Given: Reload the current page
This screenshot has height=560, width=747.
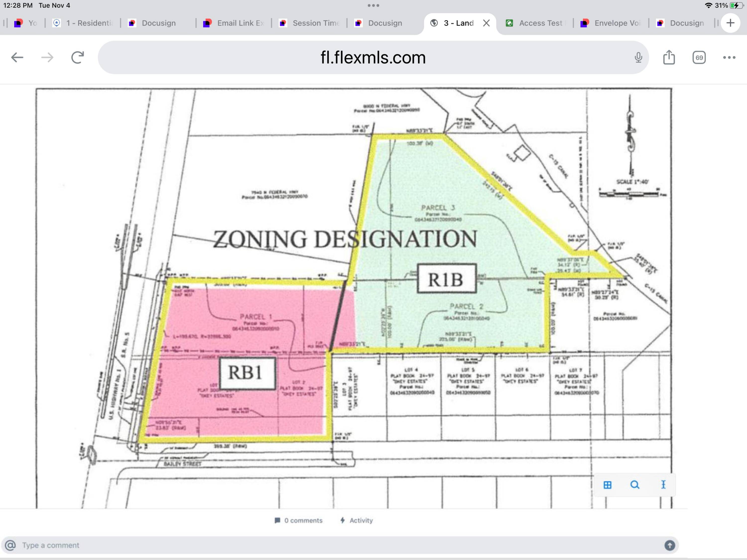Looking at the screenshot, I should coord(77,57).
